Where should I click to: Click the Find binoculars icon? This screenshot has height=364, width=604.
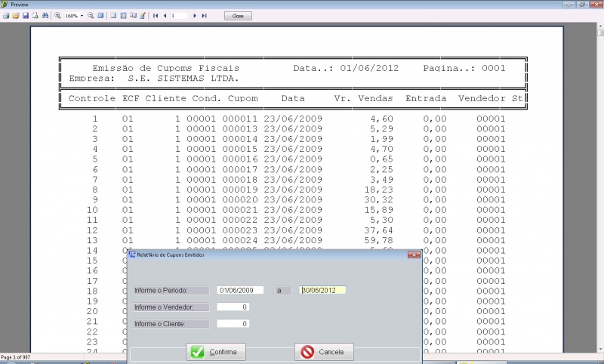tap(45, 15)
